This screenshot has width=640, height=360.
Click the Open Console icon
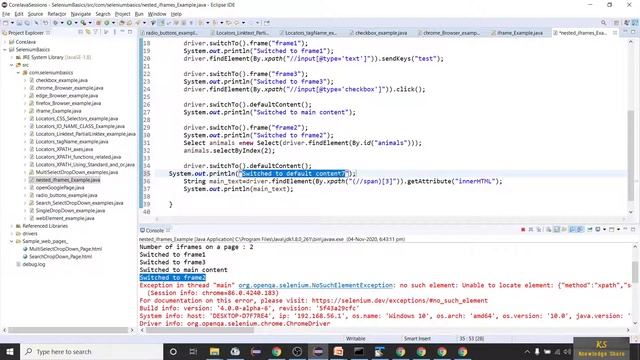pos(611,230)
